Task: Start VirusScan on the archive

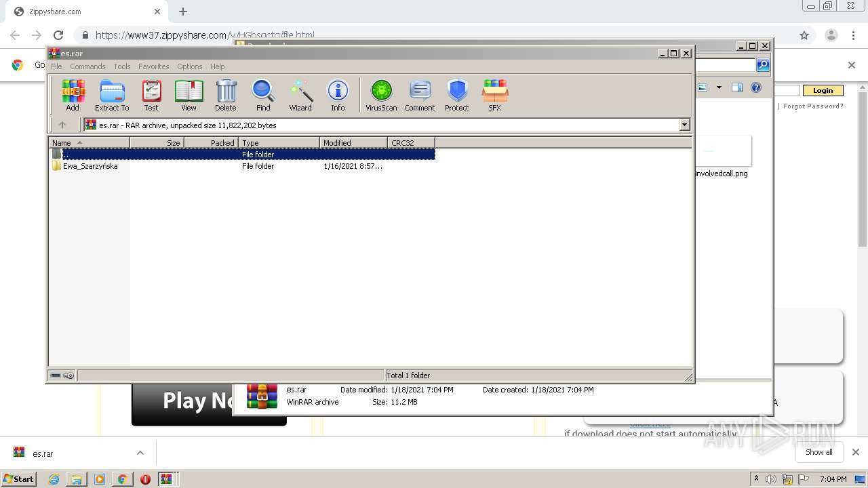Action: click(x=381, y=95)
